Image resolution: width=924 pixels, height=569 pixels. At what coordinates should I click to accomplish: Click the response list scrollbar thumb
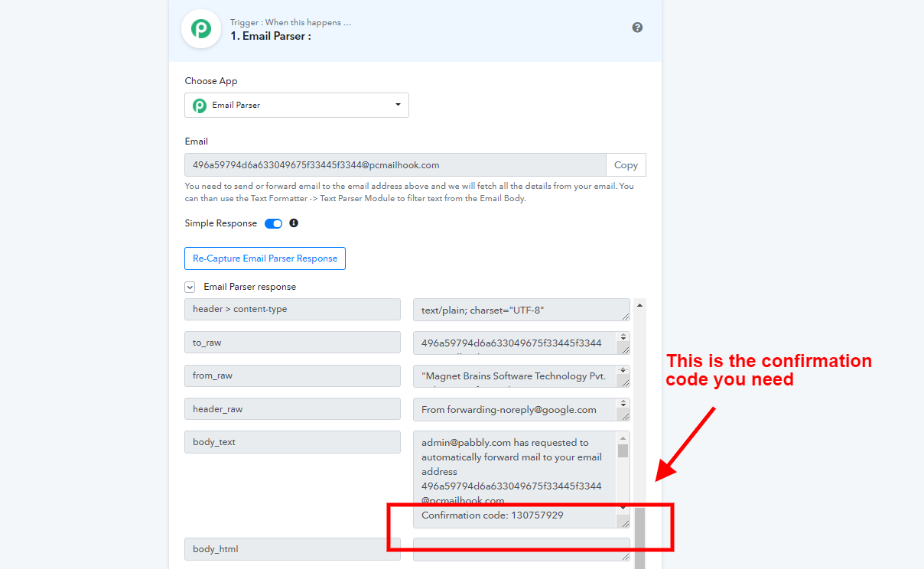point(639,538)
